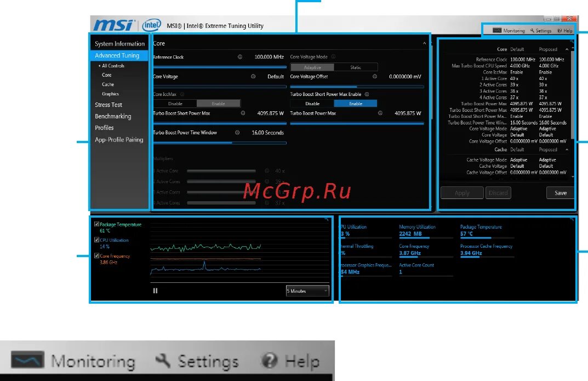Click the wrench icon atop the CPU stats panel
588x381 pixels.
click(x=572, y=219)
